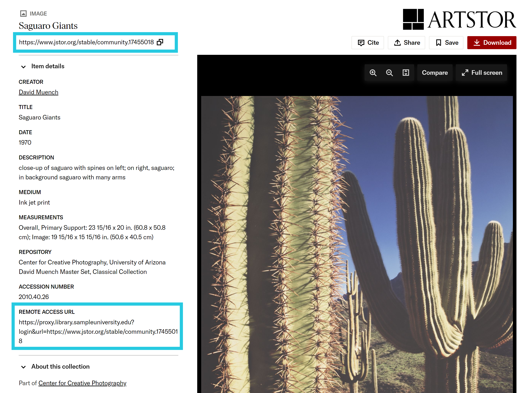532x393 pixels.
Task: Copy the stable JSTOR URL icon
Action: [160, 42]
